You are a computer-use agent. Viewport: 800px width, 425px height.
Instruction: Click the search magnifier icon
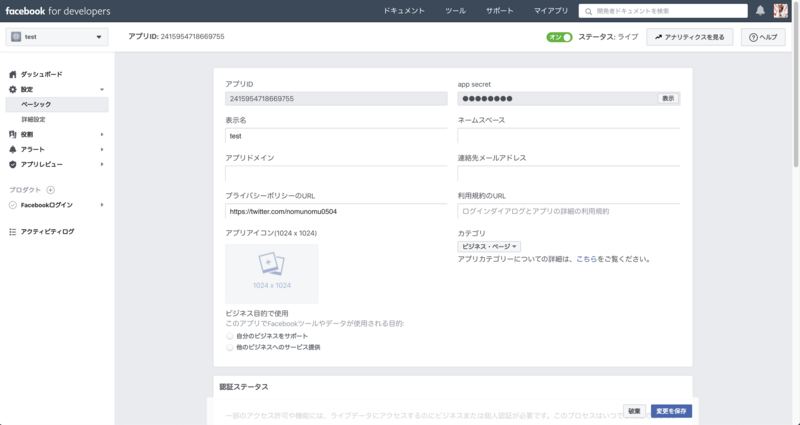coord(589,11)
